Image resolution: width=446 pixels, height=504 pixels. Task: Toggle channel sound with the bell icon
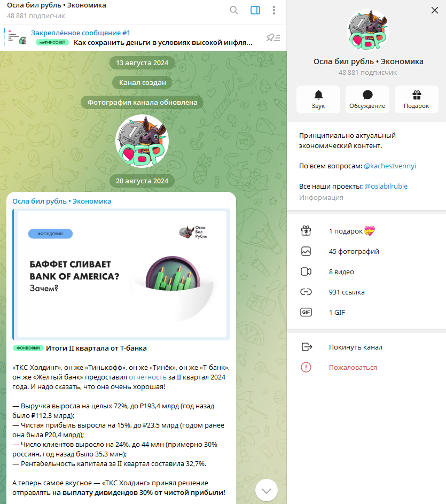click(318, 99)
